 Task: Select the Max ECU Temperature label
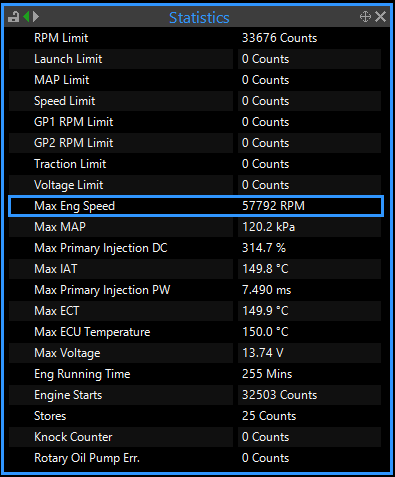[92, 332]
